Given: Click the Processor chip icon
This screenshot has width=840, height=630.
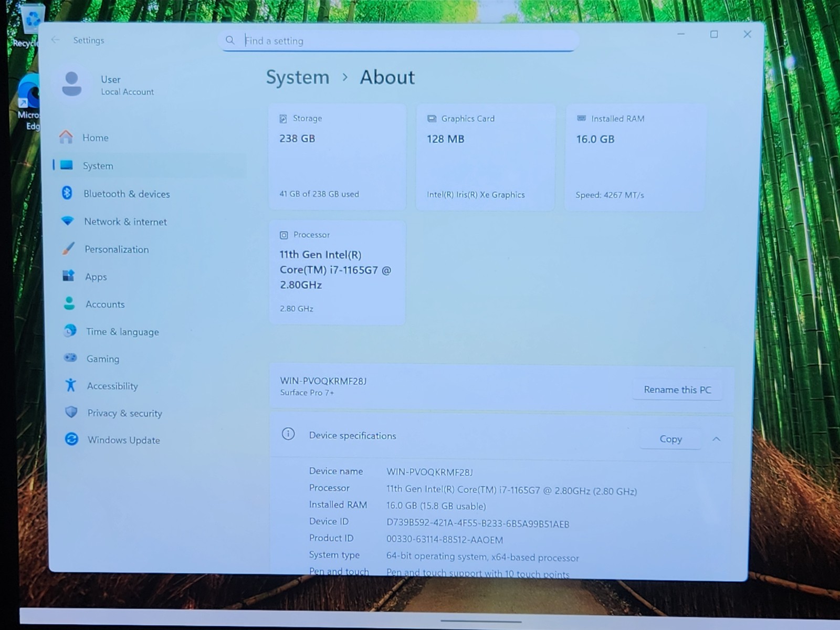Looking at the screenshot, I should [x=283, y=235].
